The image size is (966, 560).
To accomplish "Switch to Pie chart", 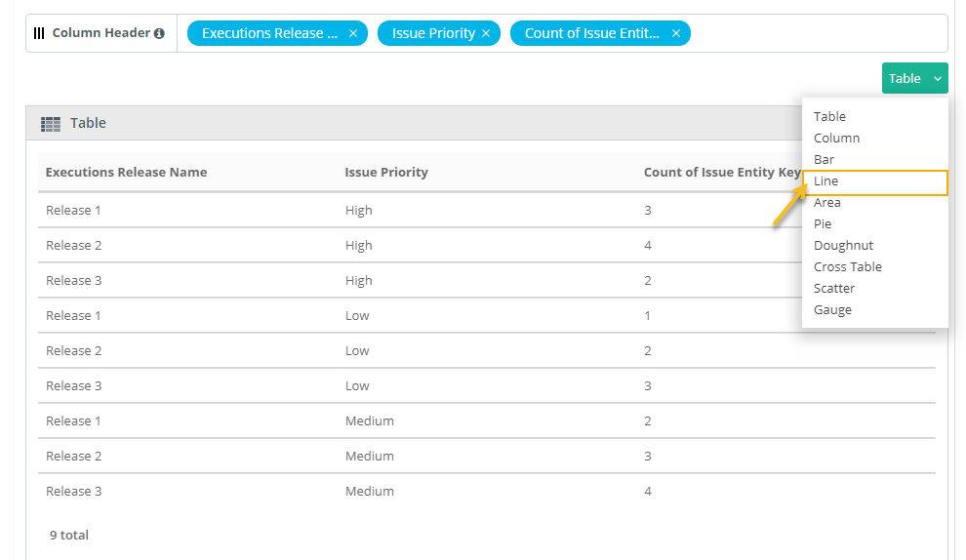I will coord(823,224).
